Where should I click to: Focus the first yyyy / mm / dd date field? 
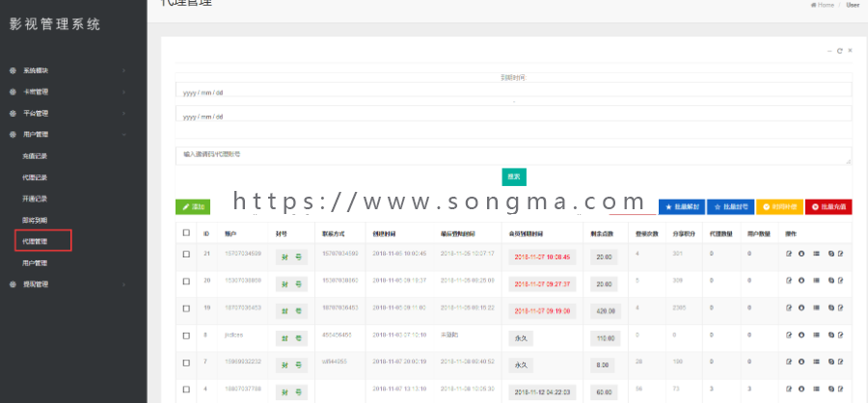514,90
